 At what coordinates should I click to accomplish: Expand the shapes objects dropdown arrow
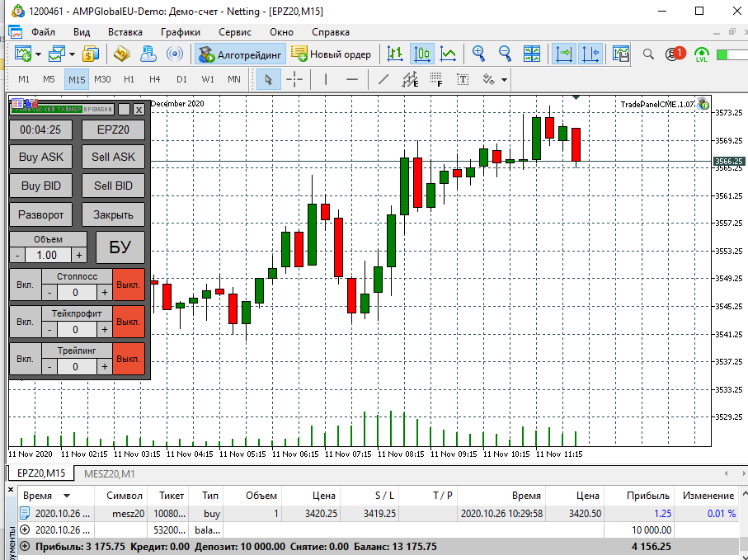pos(504,80)
